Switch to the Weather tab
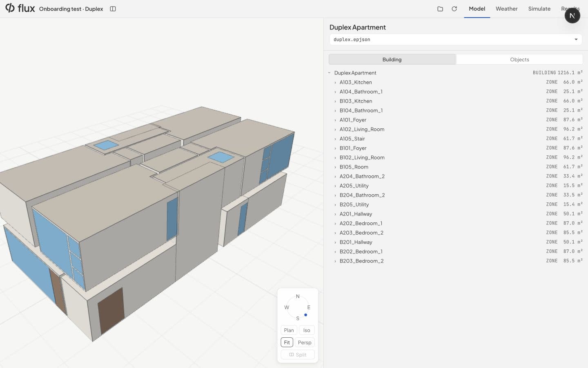588x368 pixels. [x=506, y=9]
